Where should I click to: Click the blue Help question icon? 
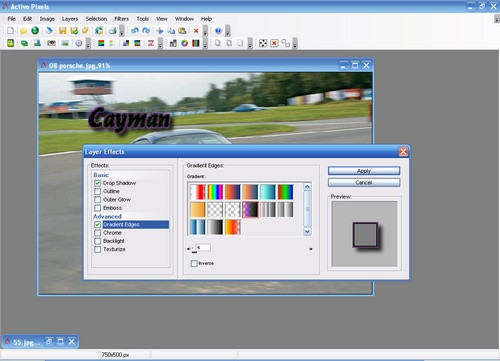218,31
